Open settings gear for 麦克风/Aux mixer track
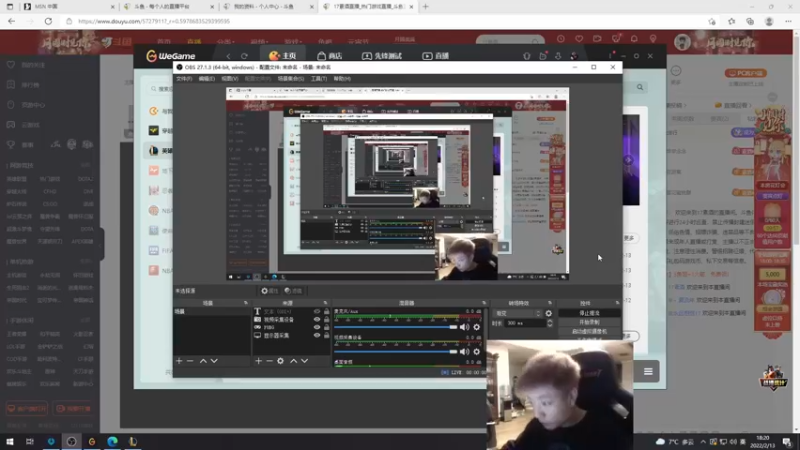This screenshot has width=800, height=450. [477, 327]
